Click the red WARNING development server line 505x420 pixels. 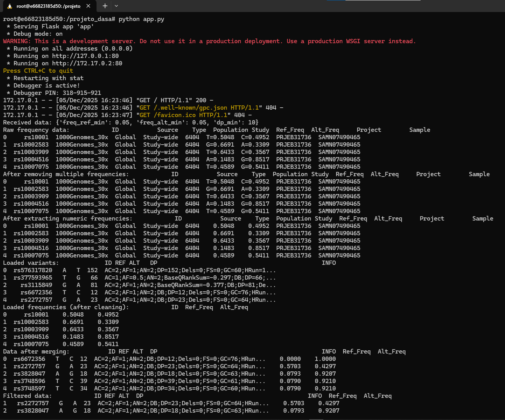pos(209,41)
